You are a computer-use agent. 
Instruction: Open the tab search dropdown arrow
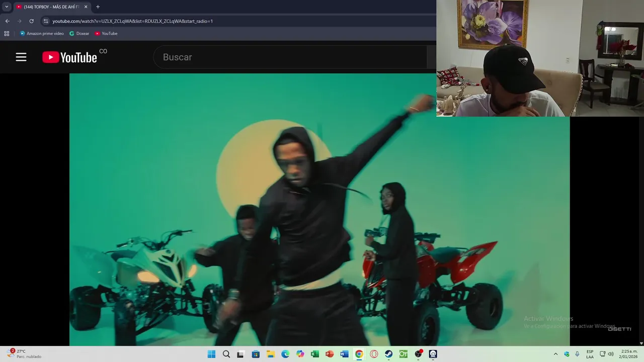[7, 7]
